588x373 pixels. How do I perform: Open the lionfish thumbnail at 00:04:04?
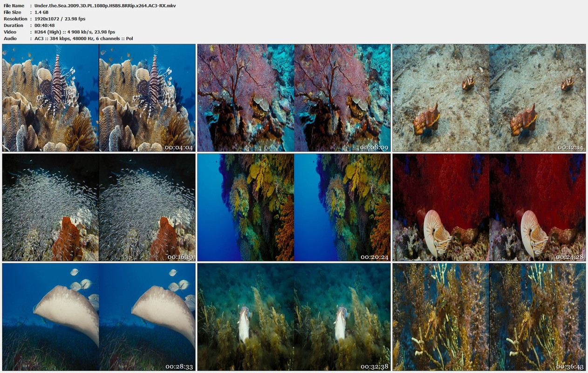click(x=99, y=98)
